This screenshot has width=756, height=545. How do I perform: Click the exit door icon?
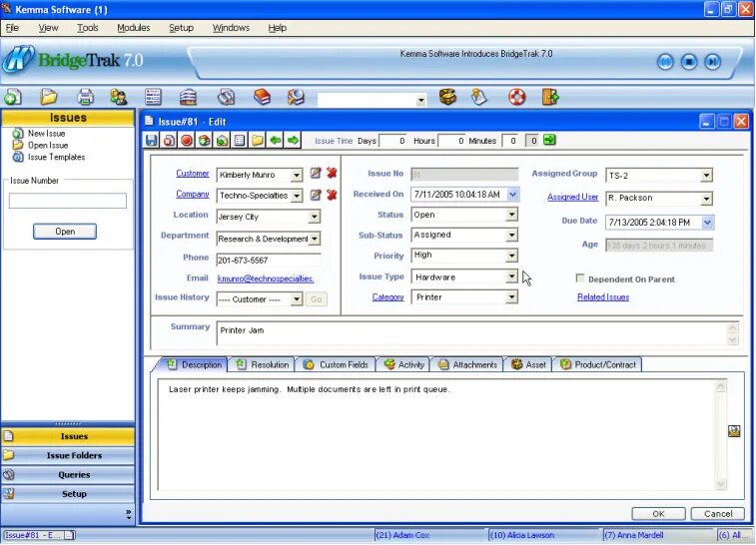click(x=550, y=98)
